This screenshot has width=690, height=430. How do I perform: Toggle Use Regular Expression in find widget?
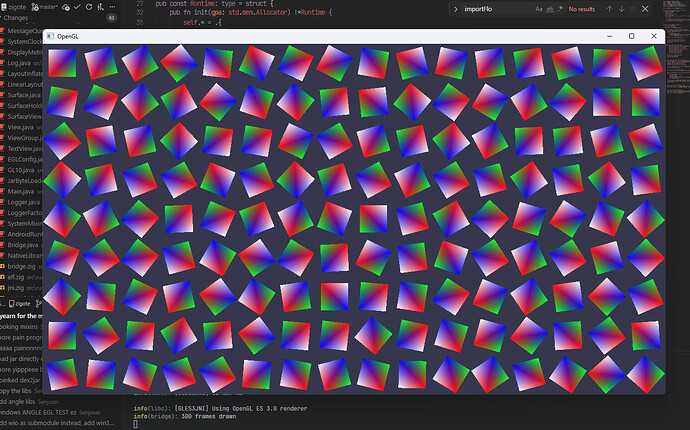coord(560,9)
